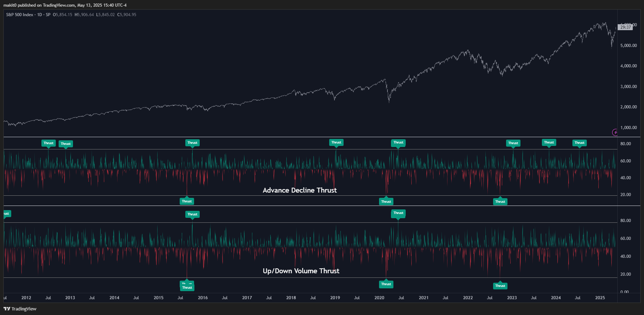Click the TradingView logo at bottom left

click(20, 309)
